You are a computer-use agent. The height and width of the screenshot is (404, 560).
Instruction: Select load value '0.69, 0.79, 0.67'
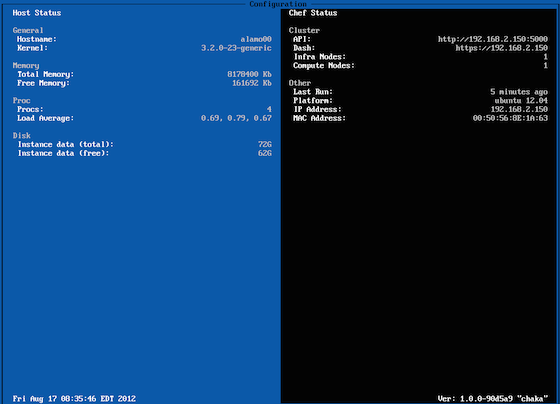click(236, 118)
